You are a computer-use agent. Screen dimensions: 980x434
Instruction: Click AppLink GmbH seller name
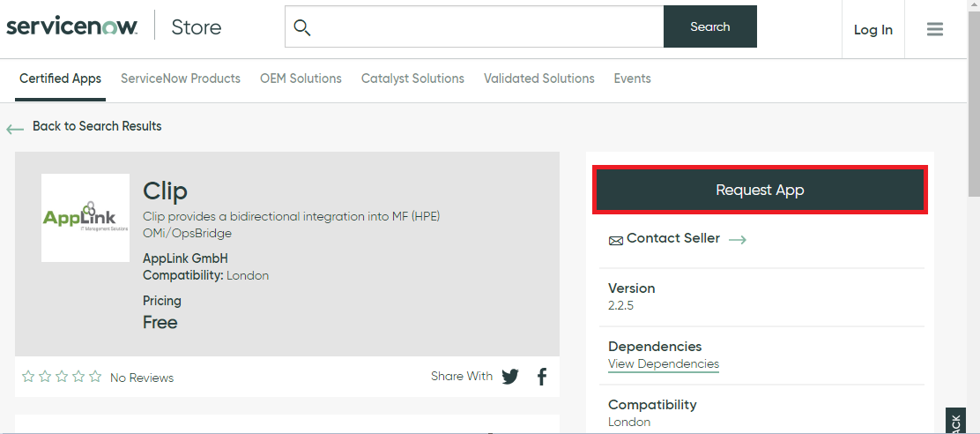[x=186, y=258]
